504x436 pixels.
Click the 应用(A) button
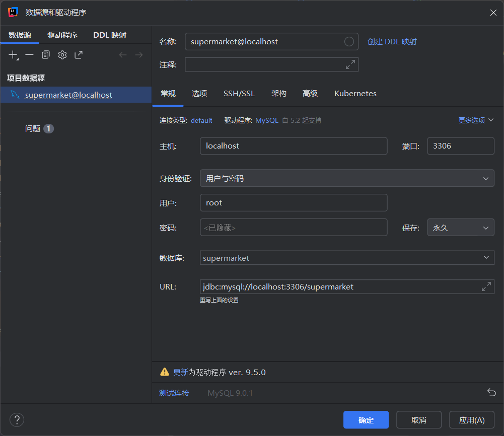[472, 419]
